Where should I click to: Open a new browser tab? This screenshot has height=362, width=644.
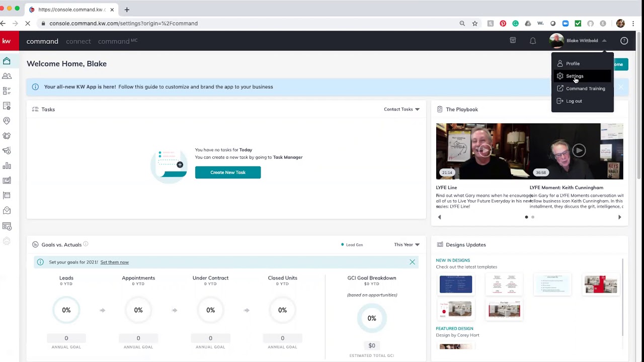point(127,10)
